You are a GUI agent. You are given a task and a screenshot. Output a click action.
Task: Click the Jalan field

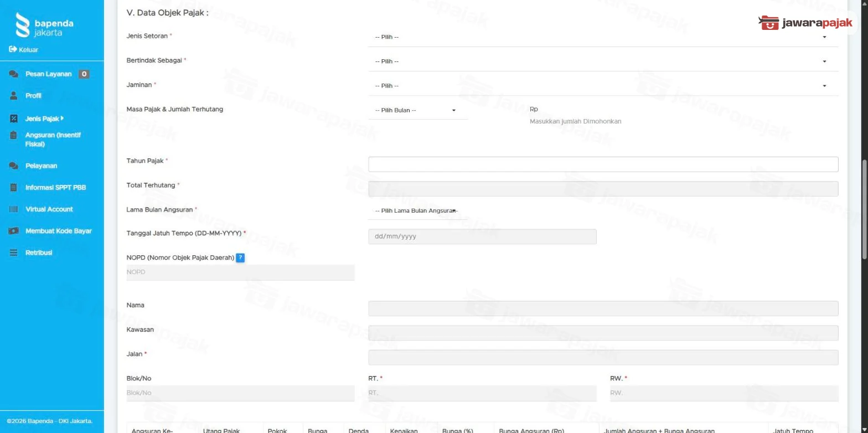pyautogui.click(x=603, y=357)
